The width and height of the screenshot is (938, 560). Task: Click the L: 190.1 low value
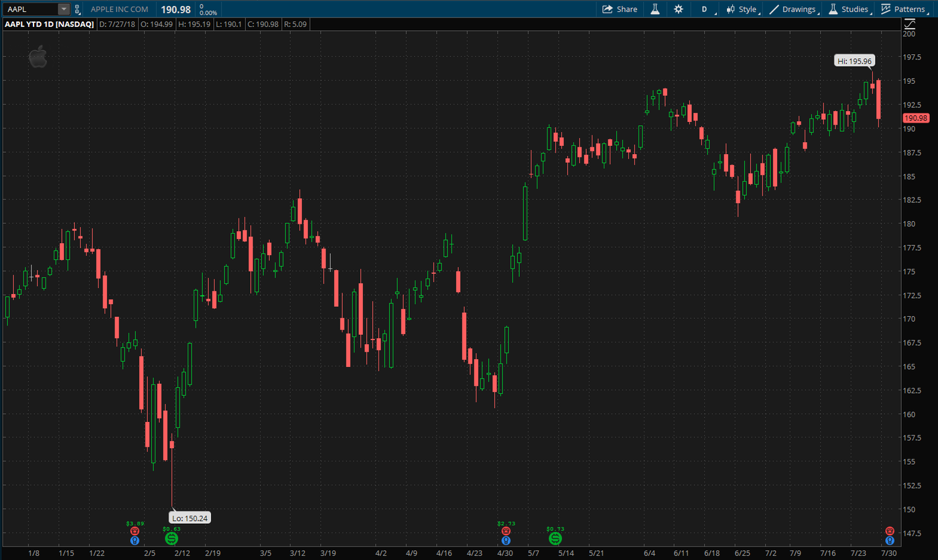click(x=229, y=24)
